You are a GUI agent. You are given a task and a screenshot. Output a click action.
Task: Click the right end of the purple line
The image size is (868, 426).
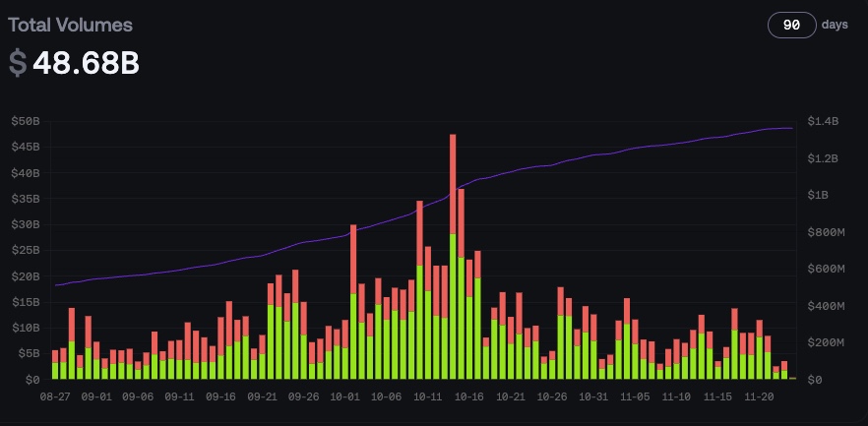click(792, 128)
